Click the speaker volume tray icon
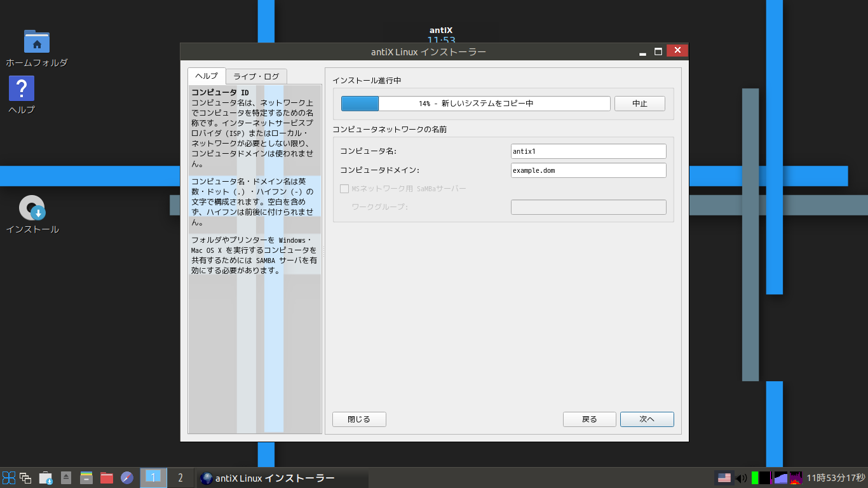 click(741, 478)
